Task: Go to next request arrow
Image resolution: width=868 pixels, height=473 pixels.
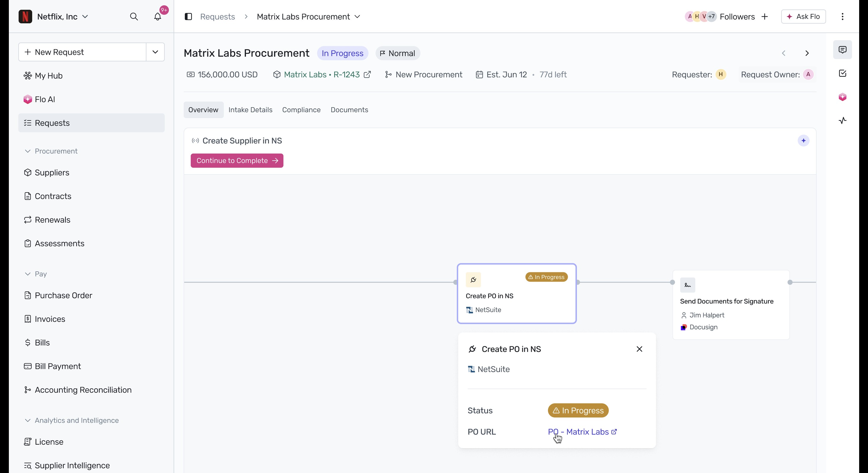Action: (x=807, y=53)
